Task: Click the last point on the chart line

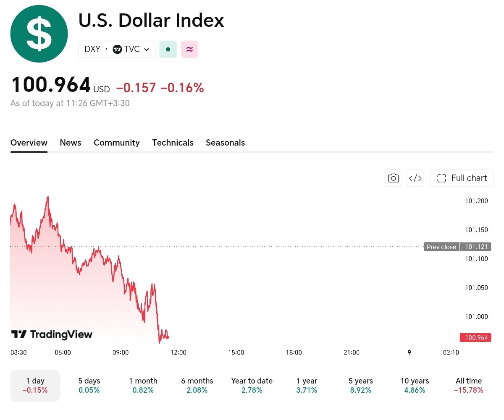Action: 168,337
